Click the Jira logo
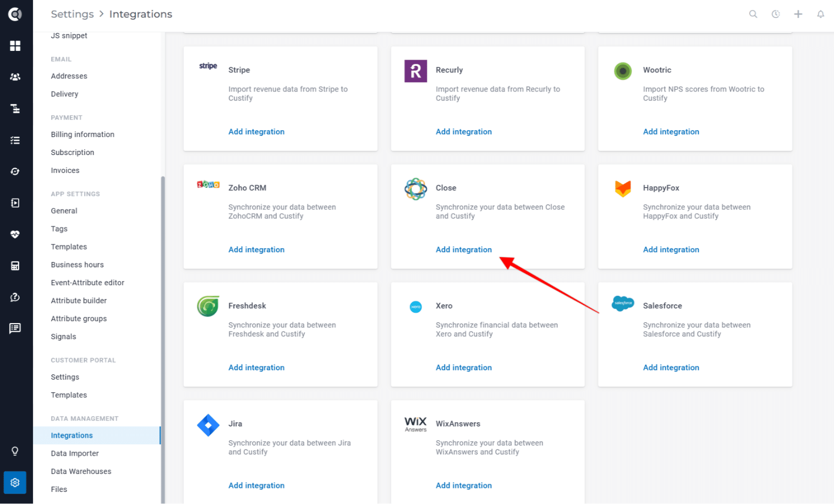This screenshot has height=504, width=834. (x=208, y=425)
